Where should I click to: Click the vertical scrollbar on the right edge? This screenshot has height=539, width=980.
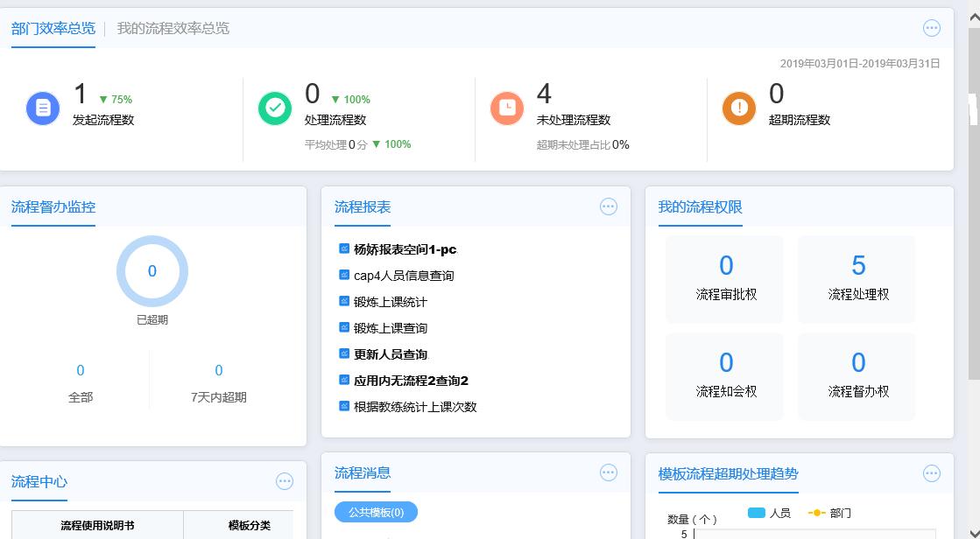pyautogui.click(x=973, y=105)
